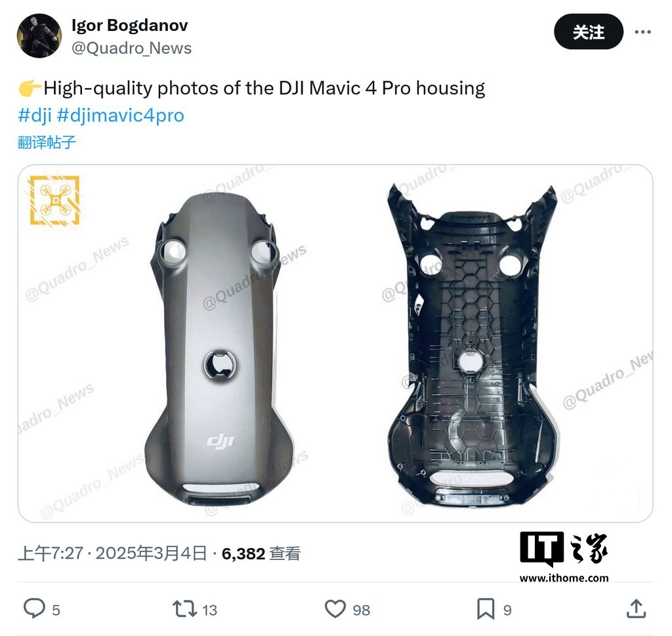
Task: Click the like count 98
Action: [362, 610]
